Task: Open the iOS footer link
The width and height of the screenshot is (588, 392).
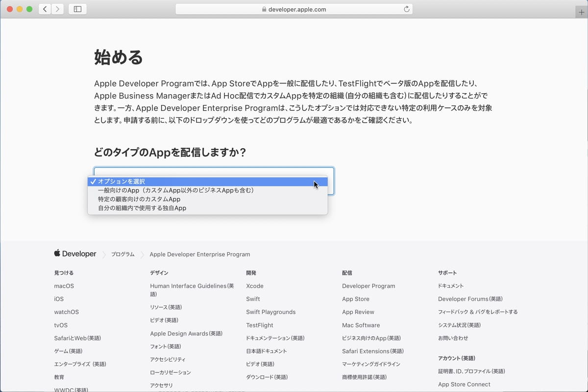Action: pos(59,299)
